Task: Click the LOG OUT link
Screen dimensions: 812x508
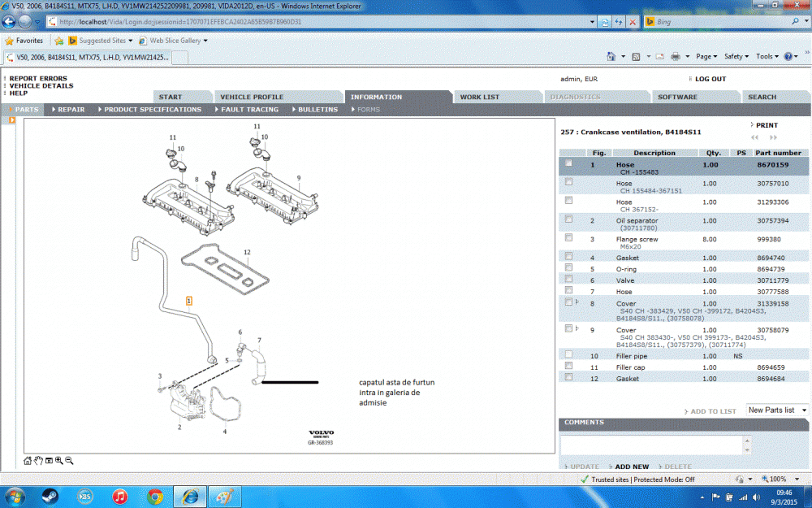Action: [x=710, y=79]
